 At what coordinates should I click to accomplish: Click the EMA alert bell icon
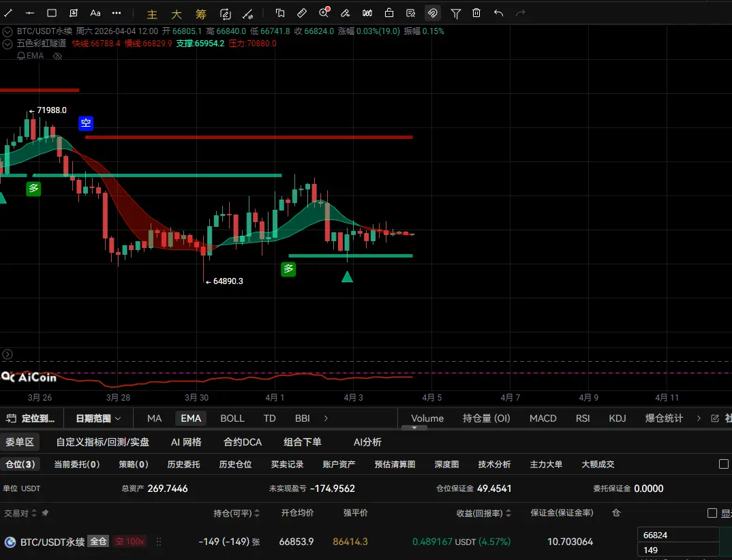click(x=21, y=56)
